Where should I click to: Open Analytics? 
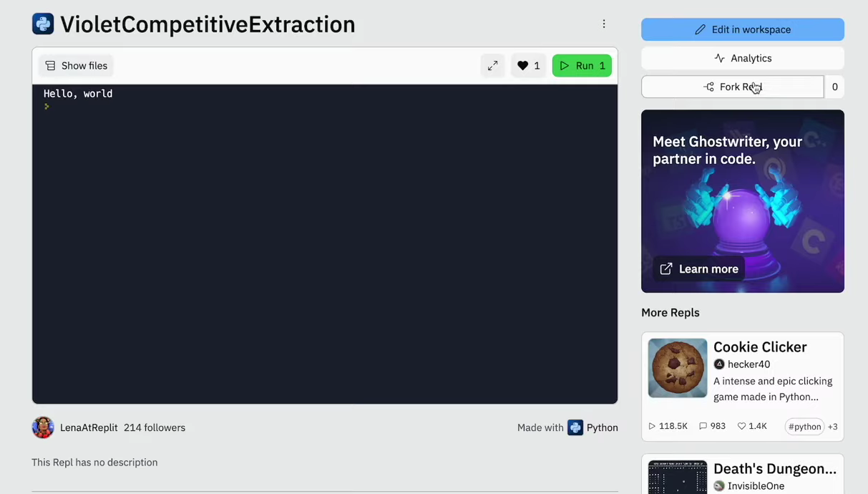click(x=743, y=58)
